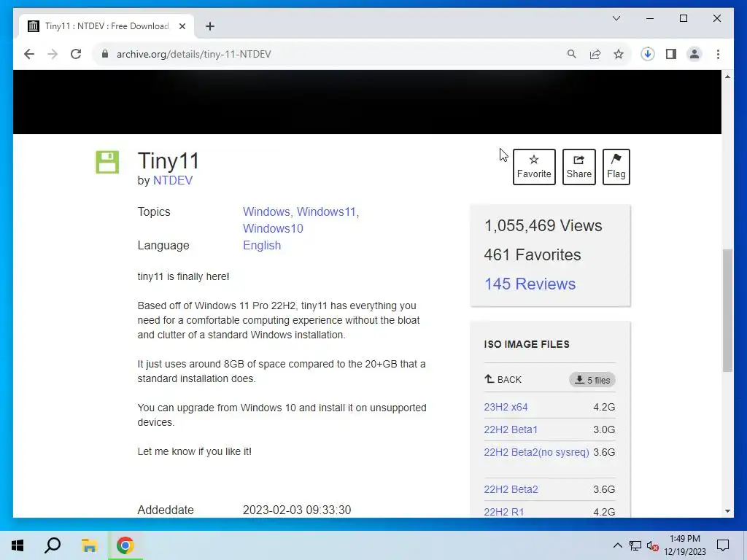Click the 461 Favorites text
The image size is (747, 560).
point(532,254)
